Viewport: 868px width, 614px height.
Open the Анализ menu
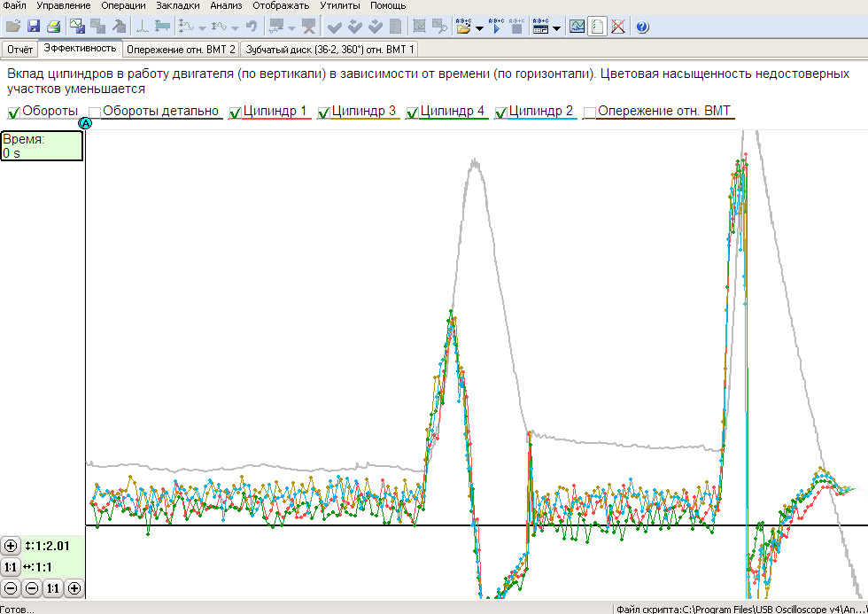226,5
